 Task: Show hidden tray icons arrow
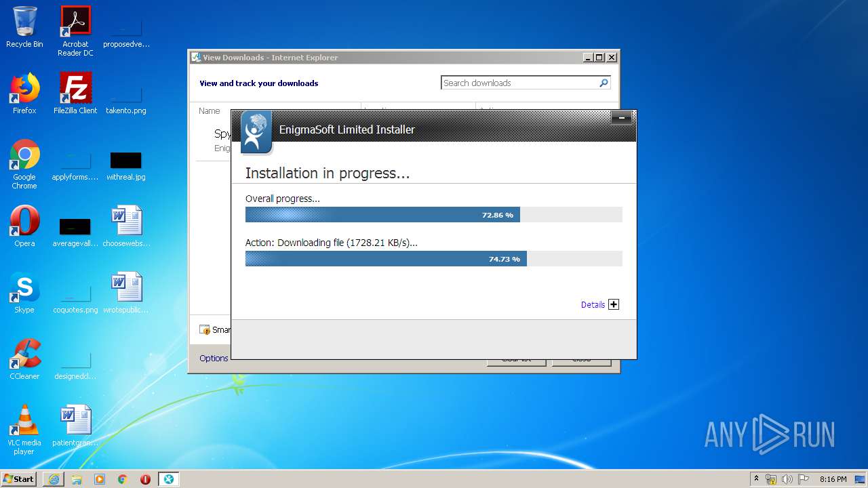(x=756, y=479)
